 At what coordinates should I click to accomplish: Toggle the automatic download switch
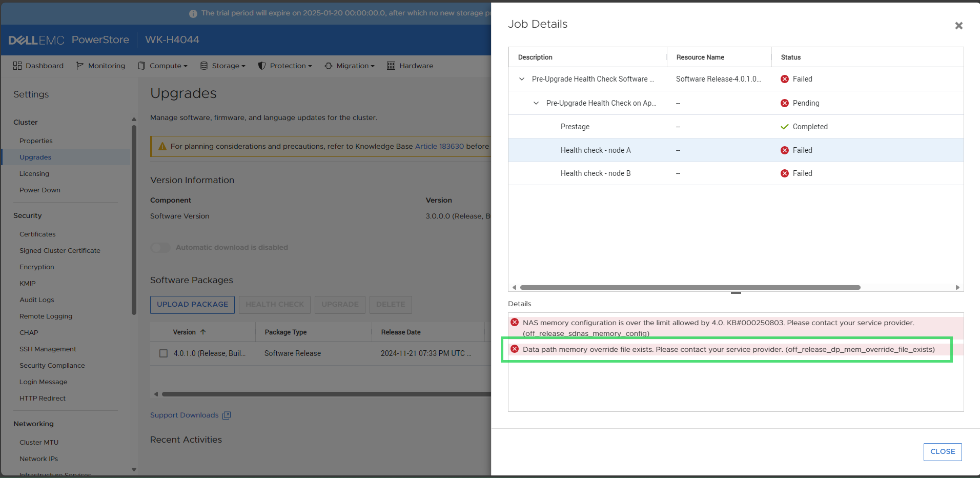click(x=160, y=248)
